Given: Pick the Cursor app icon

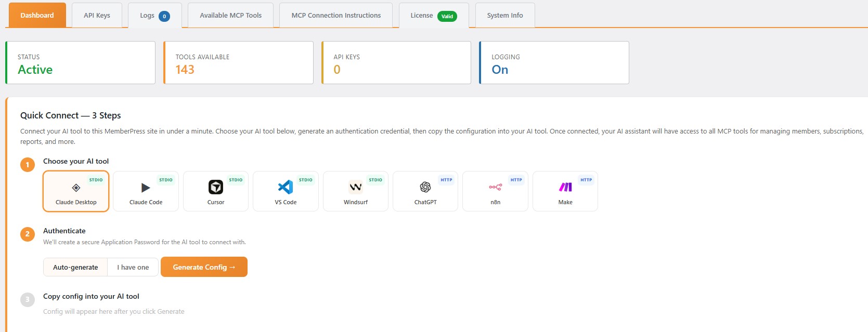Looking at the screenshot, I should [x=216, y=187].
